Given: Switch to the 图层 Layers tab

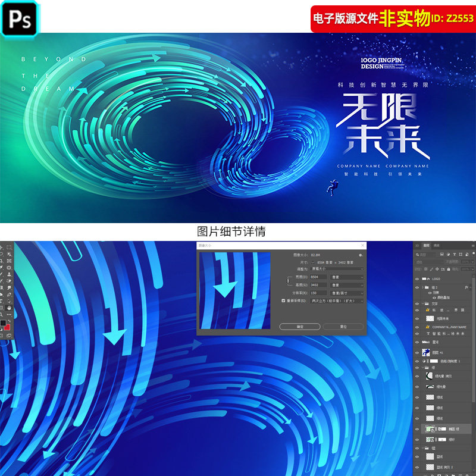Looking at the screenshot, I should (x=427, y=246).
